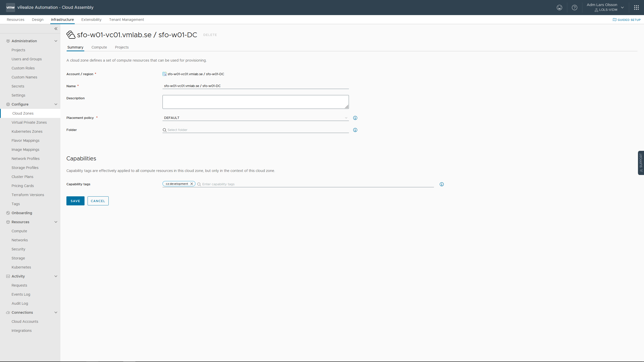
Task: Click the Guided Setup map icon
Action: [x=615, y=20]
